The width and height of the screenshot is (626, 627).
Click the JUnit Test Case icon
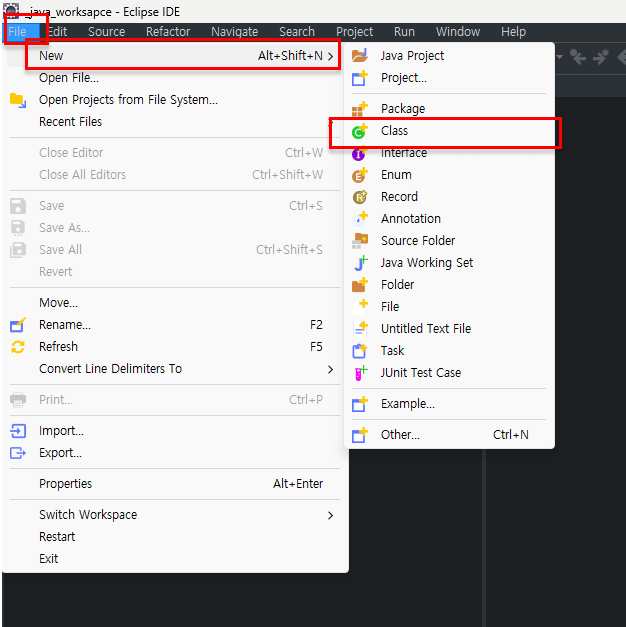[360, 373]
